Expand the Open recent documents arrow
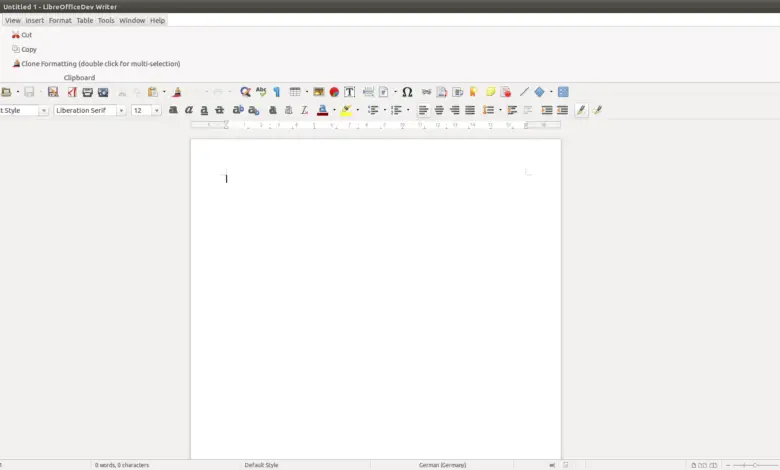This screenshot has height=470, width=780. [17, 92]
